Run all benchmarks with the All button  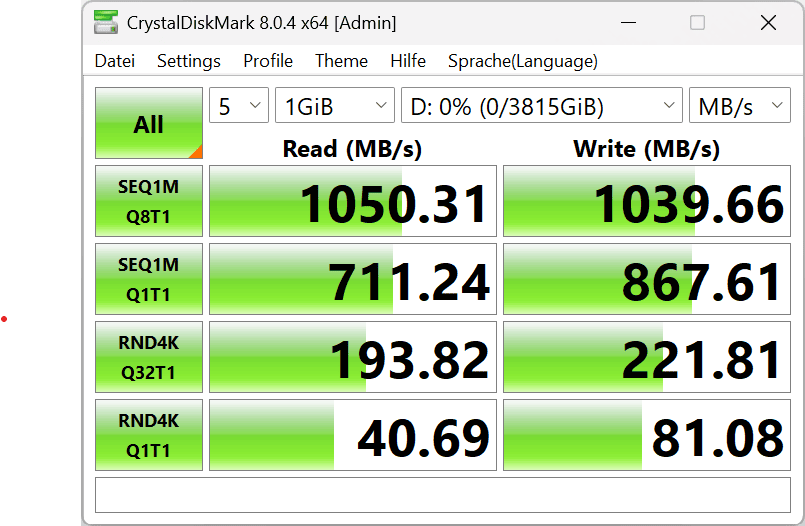click(148, 124)
